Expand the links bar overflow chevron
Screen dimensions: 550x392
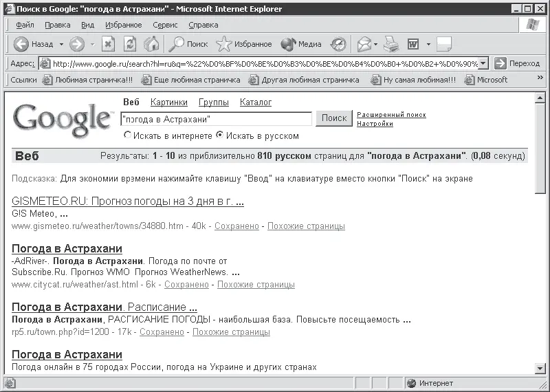[540, 78]
